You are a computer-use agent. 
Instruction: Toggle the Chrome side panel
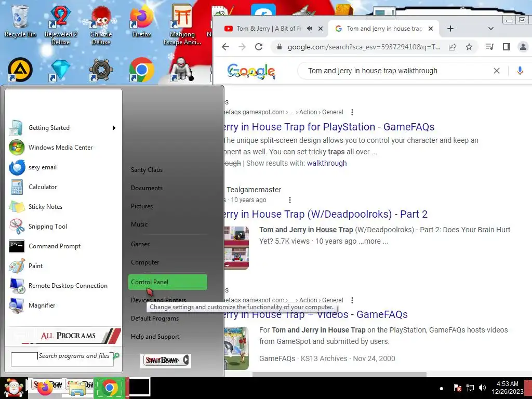point(506,47)
